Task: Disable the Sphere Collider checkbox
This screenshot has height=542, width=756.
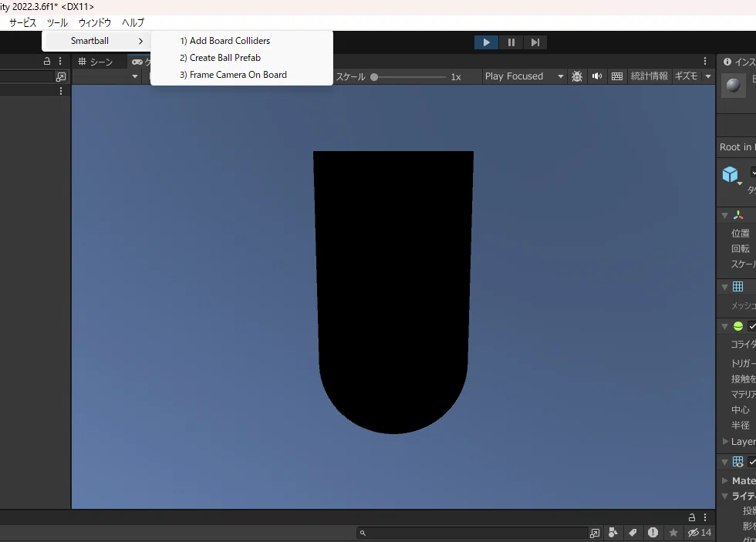Action: 752,326
